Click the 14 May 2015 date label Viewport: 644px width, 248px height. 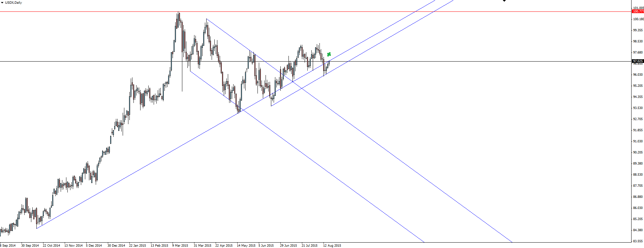pyautogui.click(x=246, y=246)
